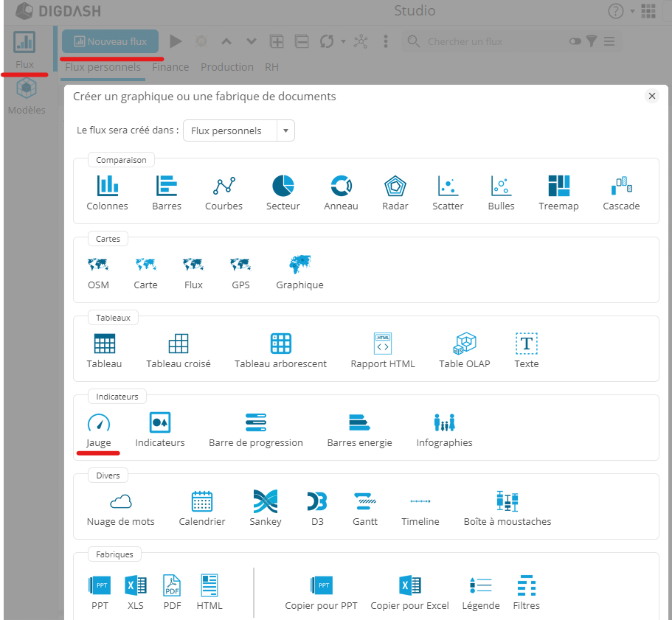Choose the Treemap chart icon

pyautogui.click(x=558, y=186)
